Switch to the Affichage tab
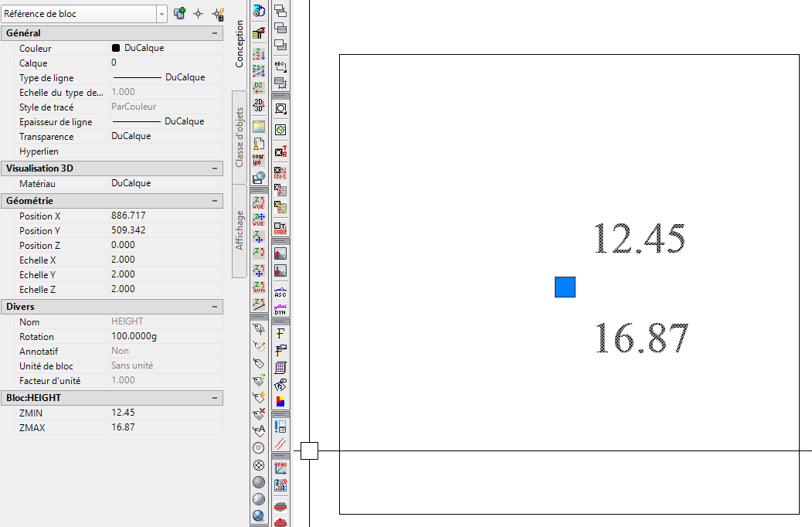This screenshot has width=812, height=527. (239, 224)
